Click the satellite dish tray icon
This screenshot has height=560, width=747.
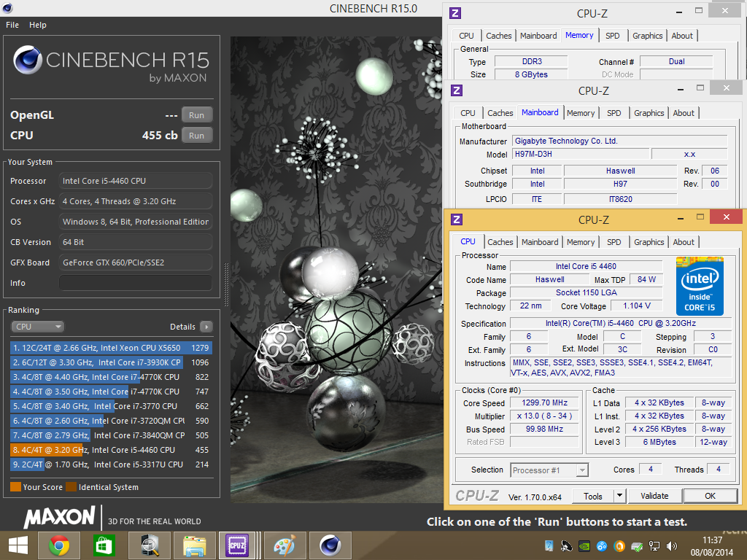click(x=566, y=546)
